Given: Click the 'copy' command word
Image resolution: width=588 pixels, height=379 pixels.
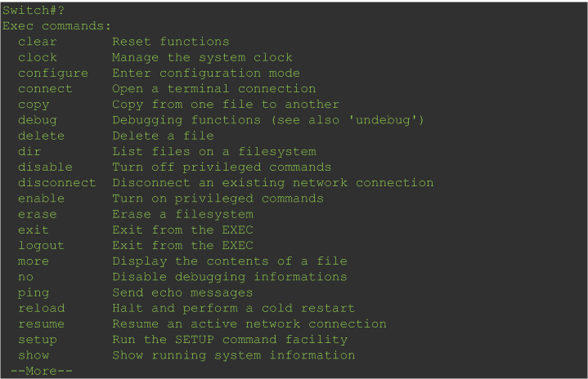Looking at the screenshot, I should pos(34,105).
